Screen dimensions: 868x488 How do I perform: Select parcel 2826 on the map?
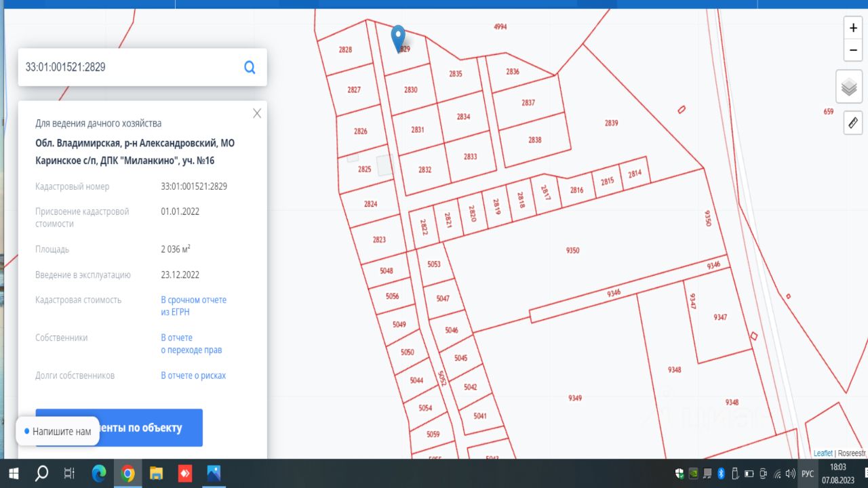(361, 131)
